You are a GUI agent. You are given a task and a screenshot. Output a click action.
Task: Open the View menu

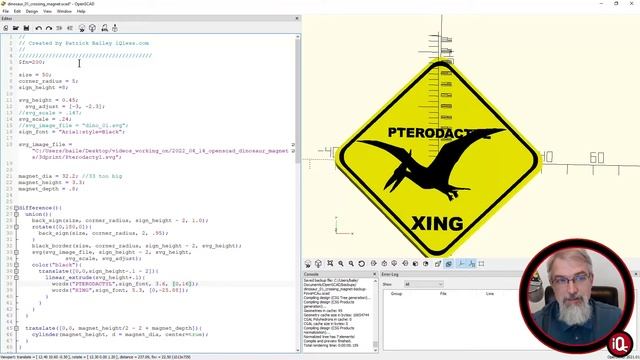point(47,11)
